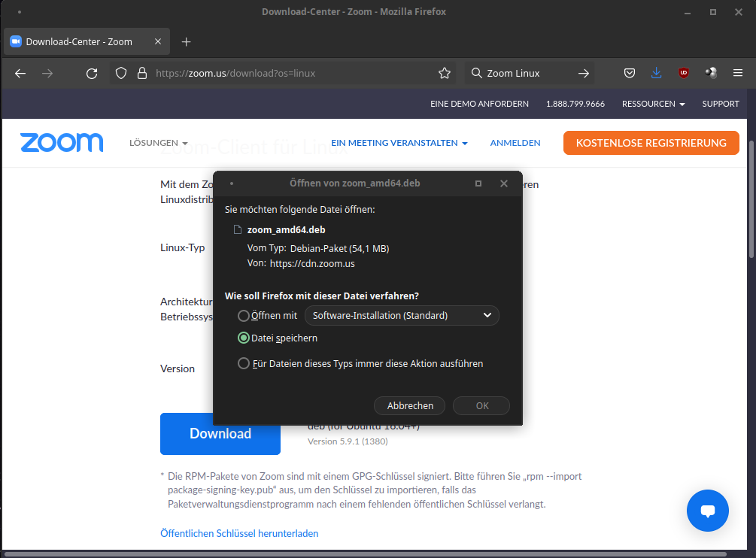Switch to the Download-Center - Zoom tab
Viewport: 756px width, 558px height.
(87, 41)
